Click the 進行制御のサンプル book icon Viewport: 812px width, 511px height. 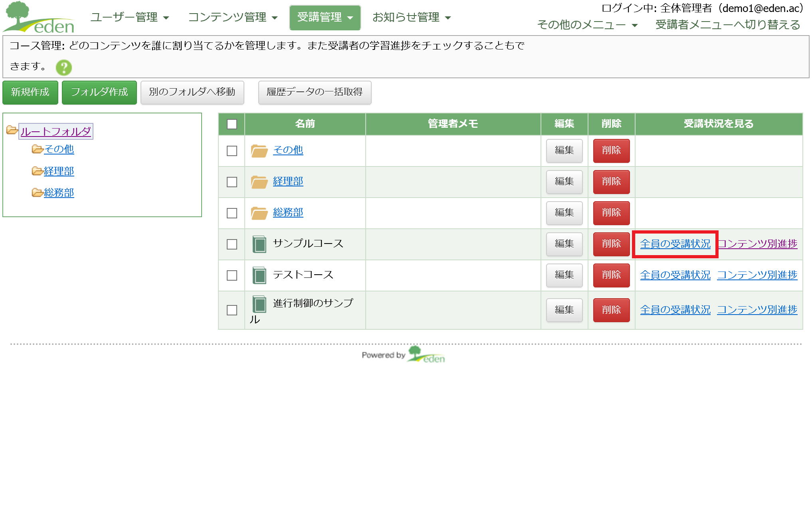[x=259, y=304]
